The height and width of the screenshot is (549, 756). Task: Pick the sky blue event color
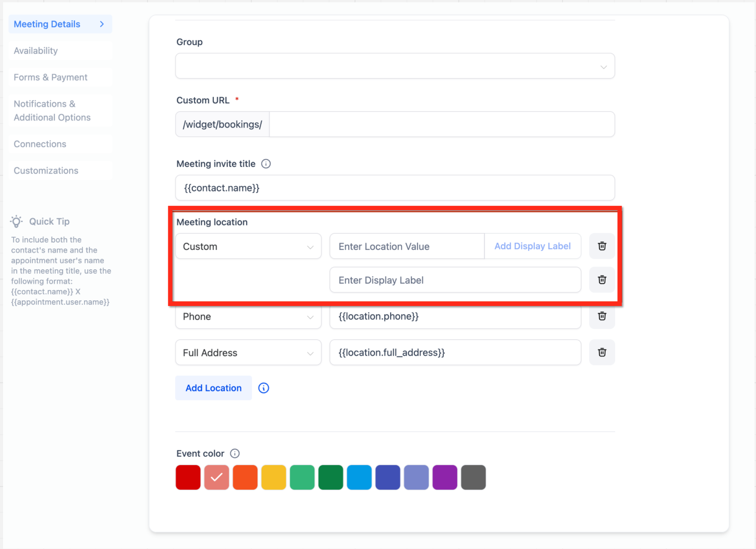[359, 477]
